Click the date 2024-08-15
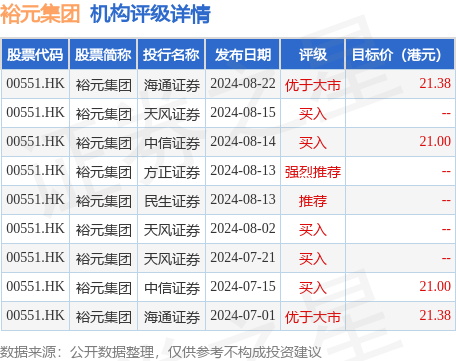Image resolution: width=456 pixels, height=361 pixels. pyautogui.click(x=243, y=112)
